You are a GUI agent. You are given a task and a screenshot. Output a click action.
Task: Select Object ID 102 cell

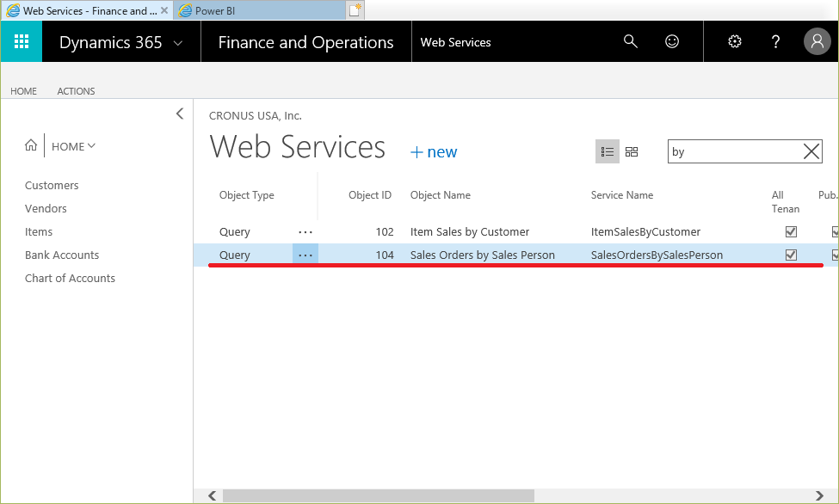385,231
